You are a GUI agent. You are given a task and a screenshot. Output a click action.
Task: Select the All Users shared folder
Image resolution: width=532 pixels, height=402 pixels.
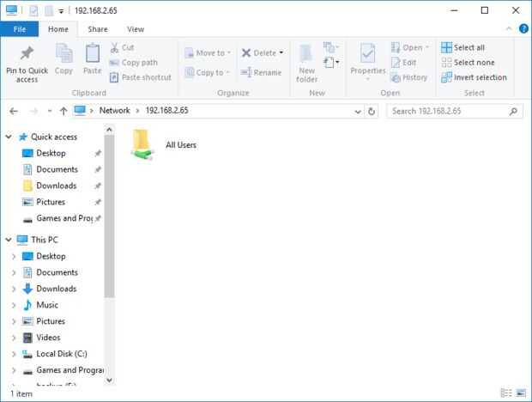click(164, 144)
